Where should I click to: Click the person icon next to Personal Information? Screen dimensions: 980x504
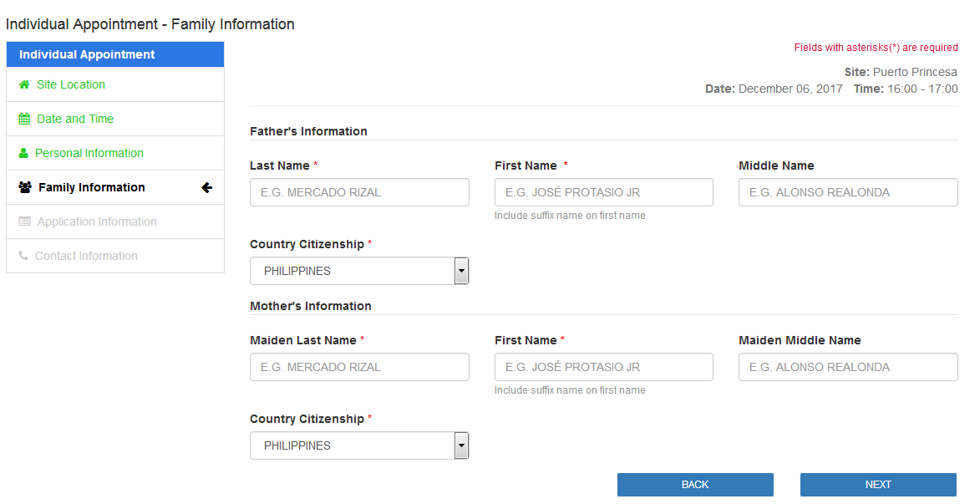[24, 153]
